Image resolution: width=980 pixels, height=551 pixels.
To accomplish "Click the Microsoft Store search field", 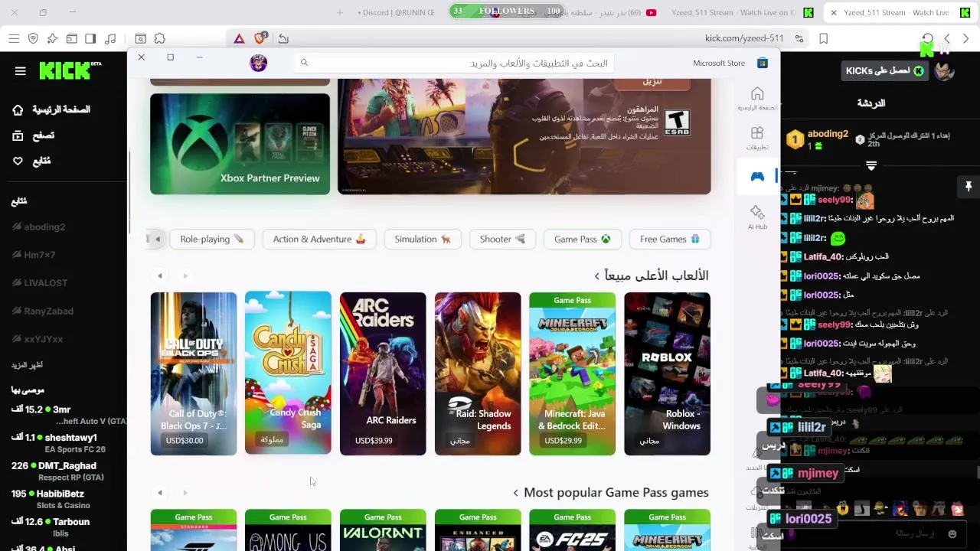I will (x=454, y=64).
